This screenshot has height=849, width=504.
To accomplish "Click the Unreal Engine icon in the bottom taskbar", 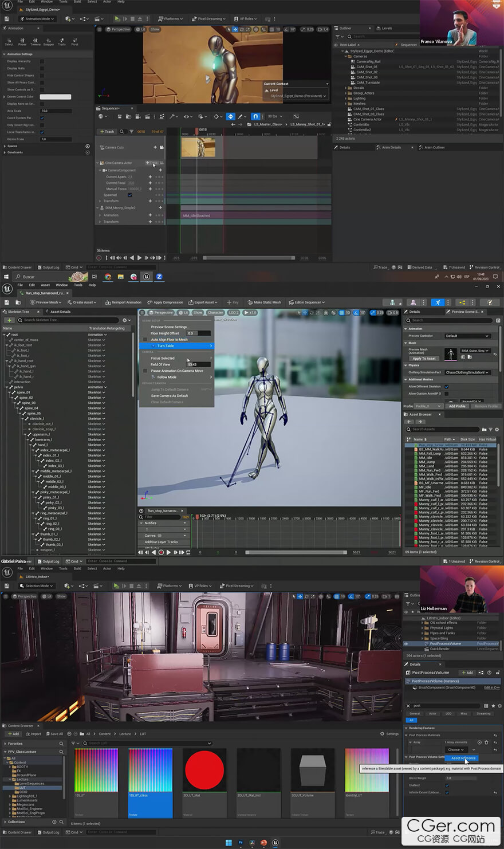I will [275, 843].
